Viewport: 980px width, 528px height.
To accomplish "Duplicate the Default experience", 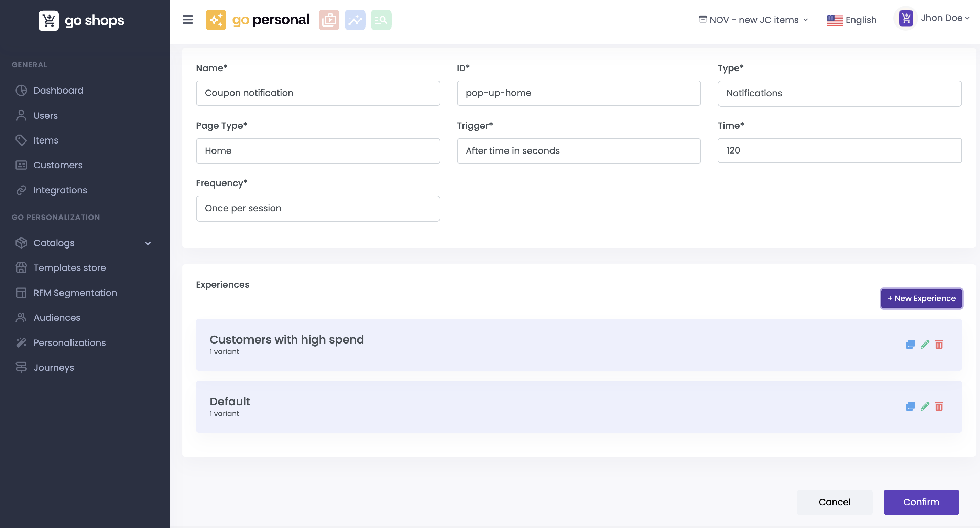I will click(910, 406).
